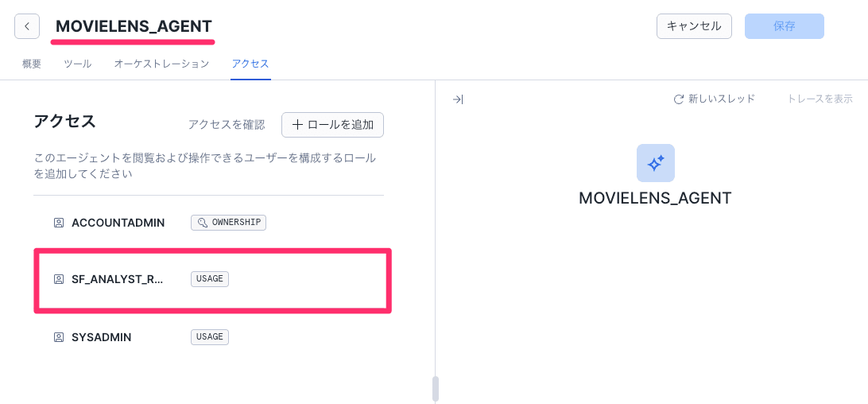Click the USAGE badge for SF_ANALYST_R

[x=210, y=279]
